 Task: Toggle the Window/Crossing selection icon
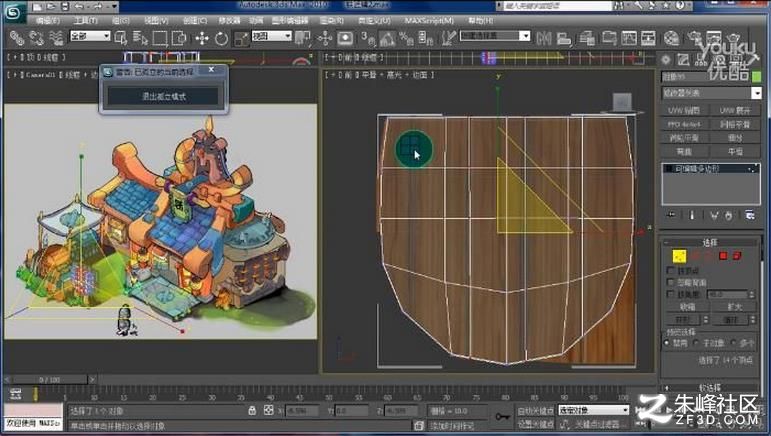pos(179,38)
